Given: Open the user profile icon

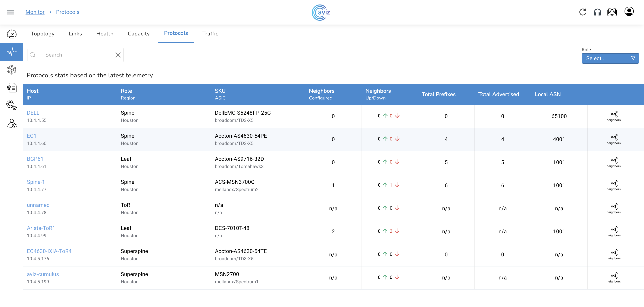Looking at the screenshot, I should [x=629, y=12].
